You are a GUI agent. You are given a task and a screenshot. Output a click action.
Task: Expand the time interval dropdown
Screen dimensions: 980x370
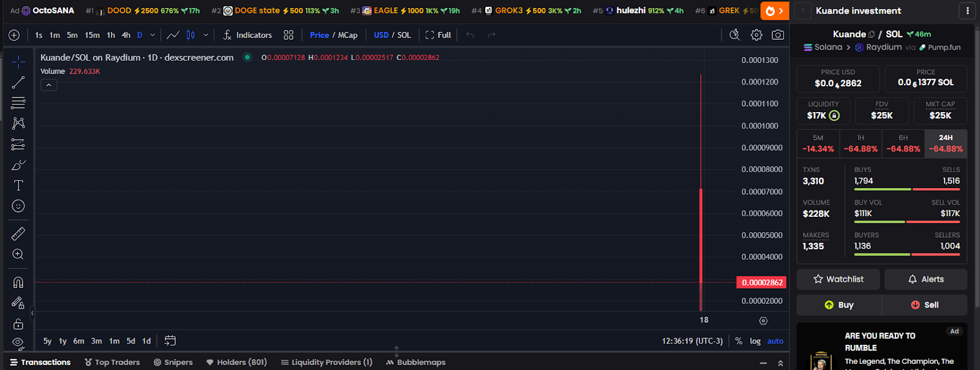153,35
